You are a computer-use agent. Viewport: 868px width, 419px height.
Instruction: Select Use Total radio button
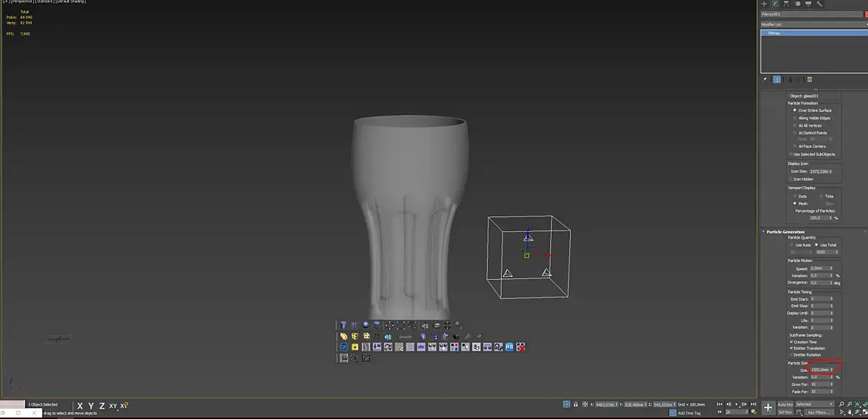click(825, 245)
